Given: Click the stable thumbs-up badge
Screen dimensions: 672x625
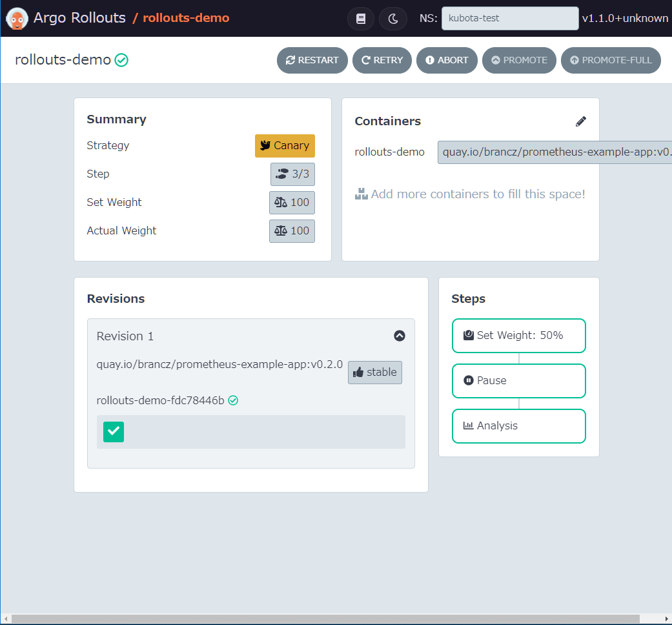Looking at the screenshot, I should [375, 372].
